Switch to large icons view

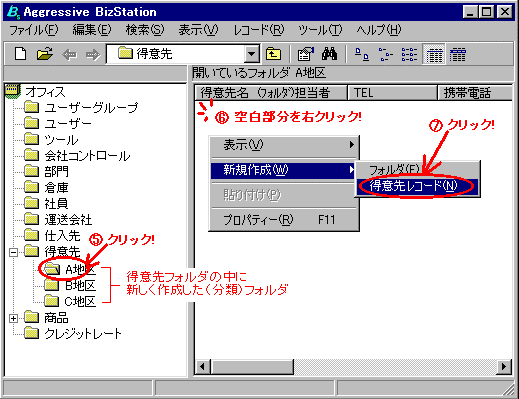(x=362, y=54)
